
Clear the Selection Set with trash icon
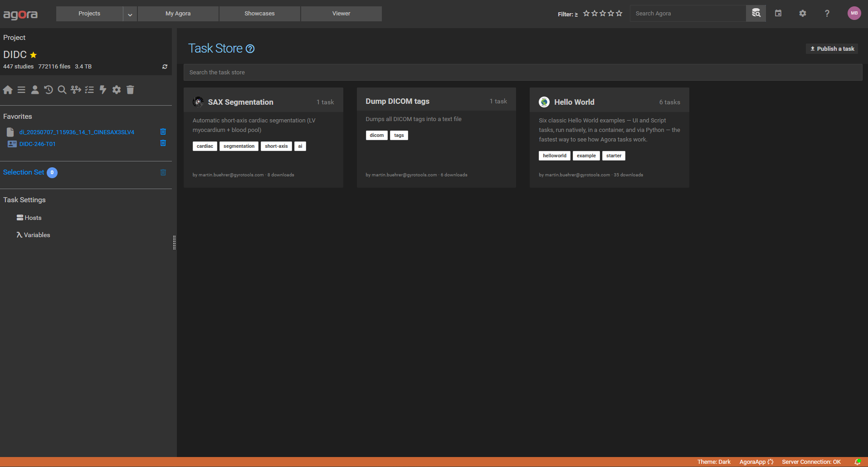(163, 172)
